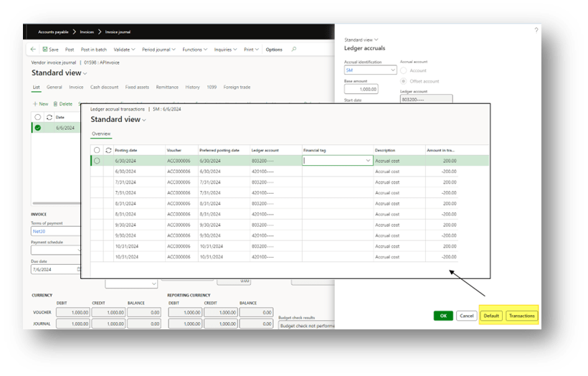Open the Financial tag dropdown
Image resolution: width=588 pixels, height=376 pixels.
(x=369, y=161)
